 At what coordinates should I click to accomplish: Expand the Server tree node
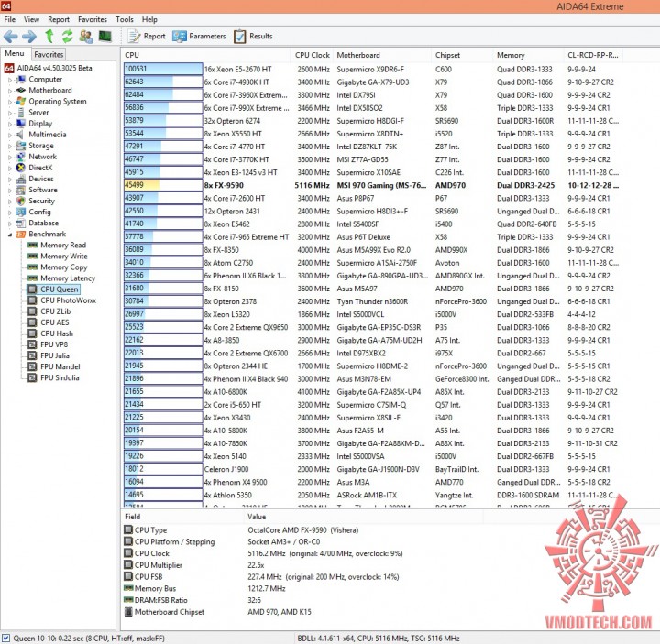tap(10, 113)
